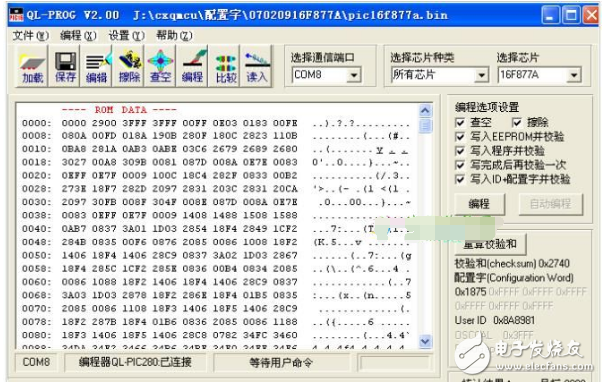Click the 比较 (Compare) toolbar icon
Image resolution: width=602 pixels, height=383 pixels.
[225, 66]
